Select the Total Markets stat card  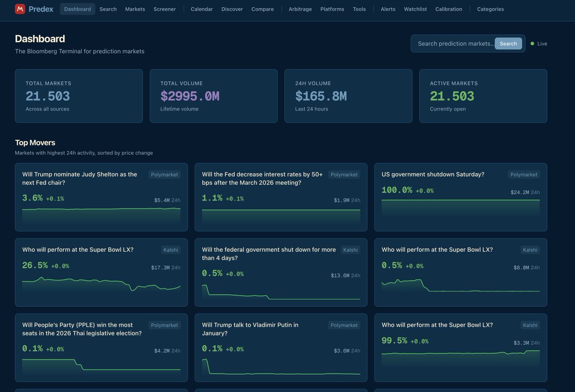[79, 96]
